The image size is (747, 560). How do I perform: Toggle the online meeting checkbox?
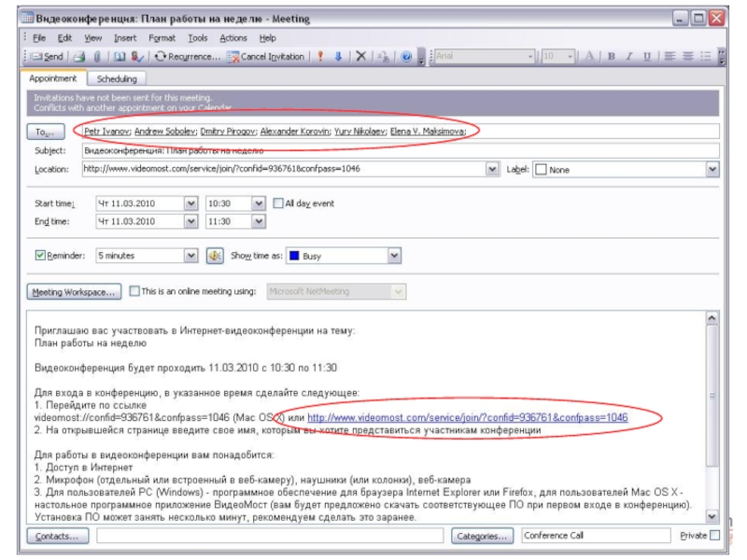[x=134, y=291]
